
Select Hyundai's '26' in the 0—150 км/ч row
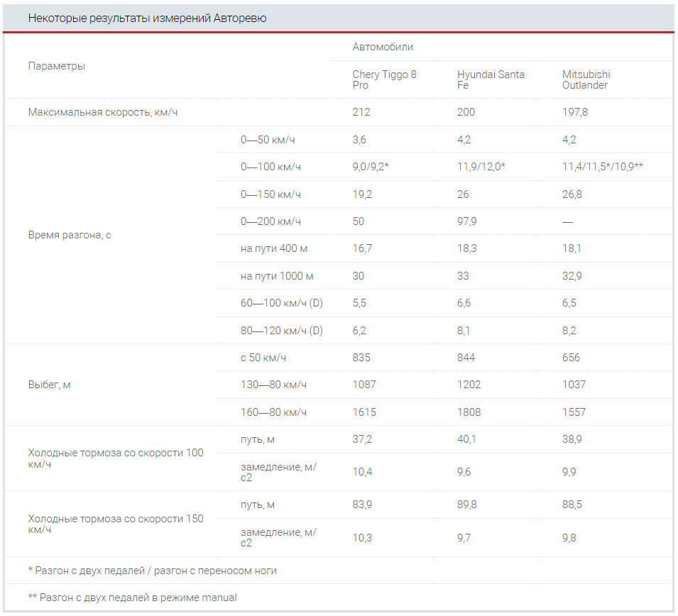coord(463,194)
